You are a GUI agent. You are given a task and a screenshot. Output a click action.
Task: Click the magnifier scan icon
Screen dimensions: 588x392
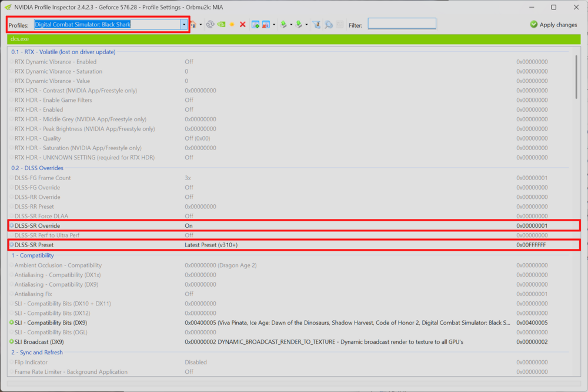point(329,25)
